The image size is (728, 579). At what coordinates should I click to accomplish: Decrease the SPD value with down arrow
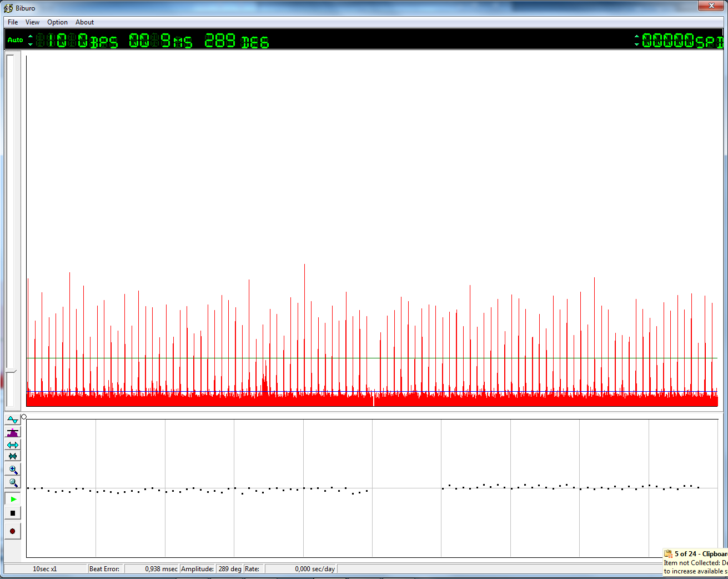[636, 44]
